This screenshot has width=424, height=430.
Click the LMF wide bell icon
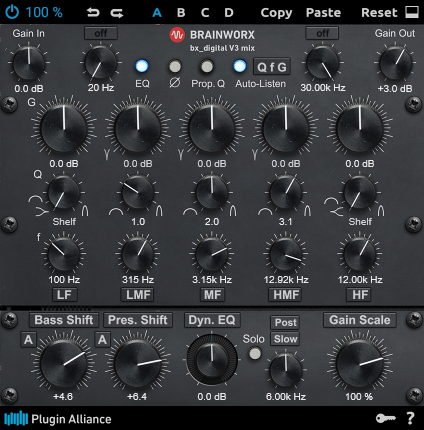click(116, 212)
